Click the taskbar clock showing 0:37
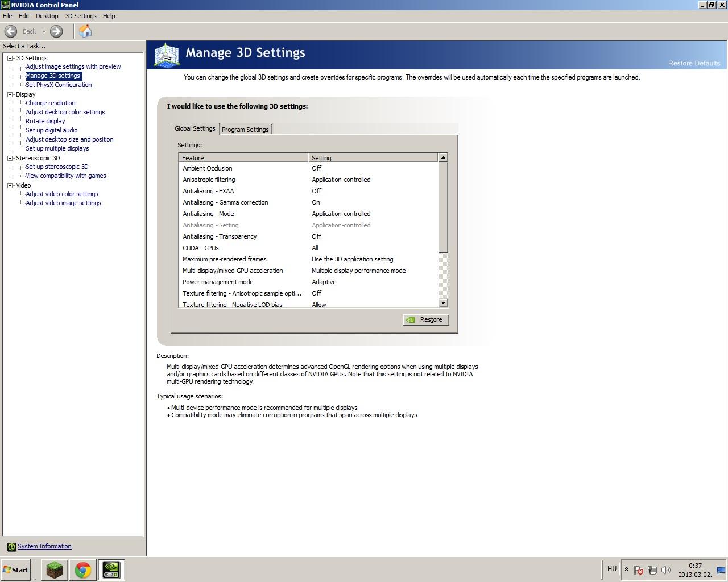 click(x=695, y=566)
